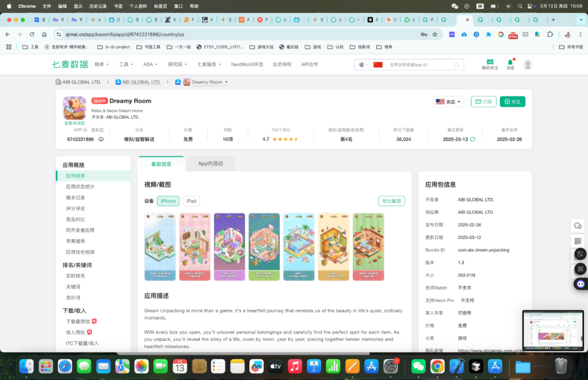Click the search magnifier in app search box
The width and height of the screenshot is (588, 380).
457,65
